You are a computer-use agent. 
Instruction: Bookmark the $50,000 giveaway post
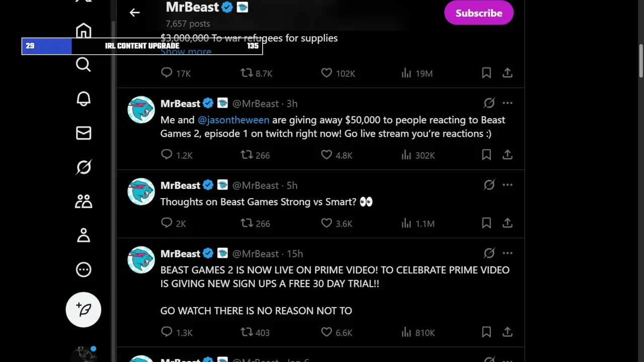[x=486, y=155]
